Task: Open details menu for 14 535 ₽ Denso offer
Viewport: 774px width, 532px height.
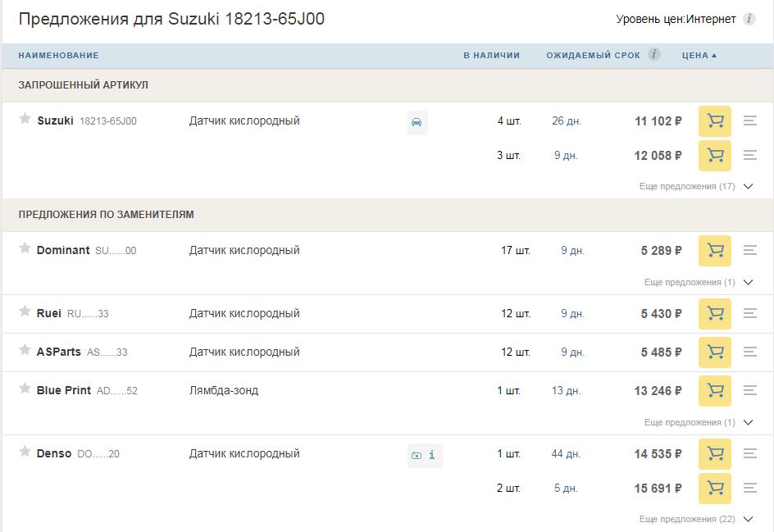Action: 749,453
